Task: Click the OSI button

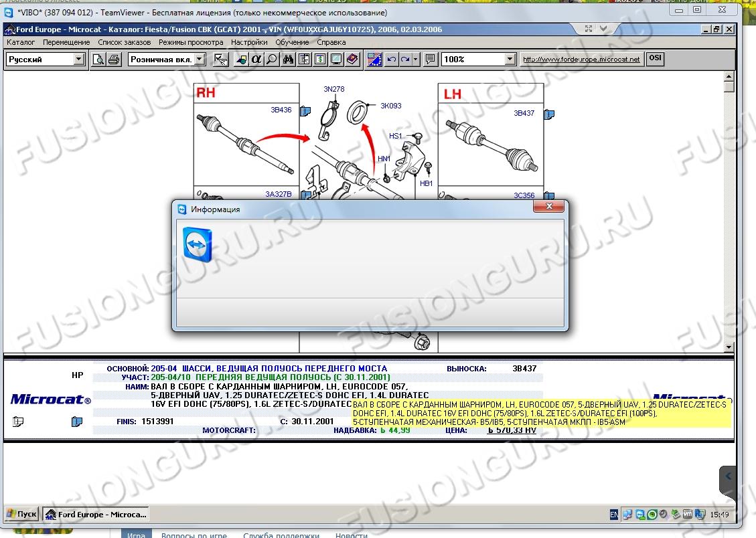Action: tap(655, 58)
